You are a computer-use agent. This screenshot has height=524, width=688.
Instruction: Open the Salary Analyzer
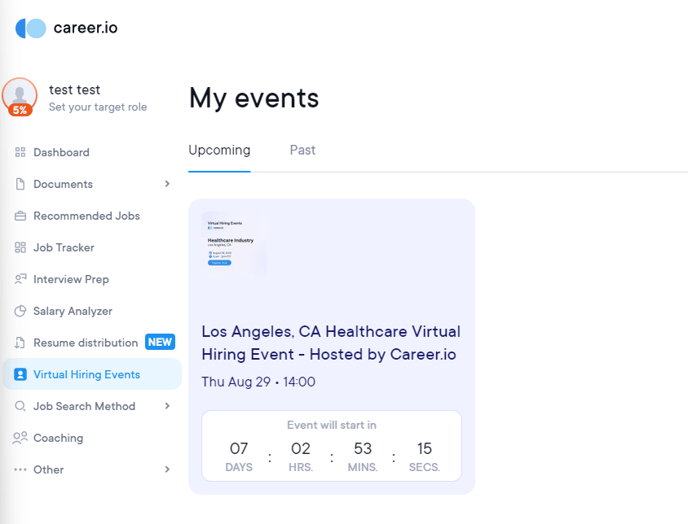pos(73,311)
